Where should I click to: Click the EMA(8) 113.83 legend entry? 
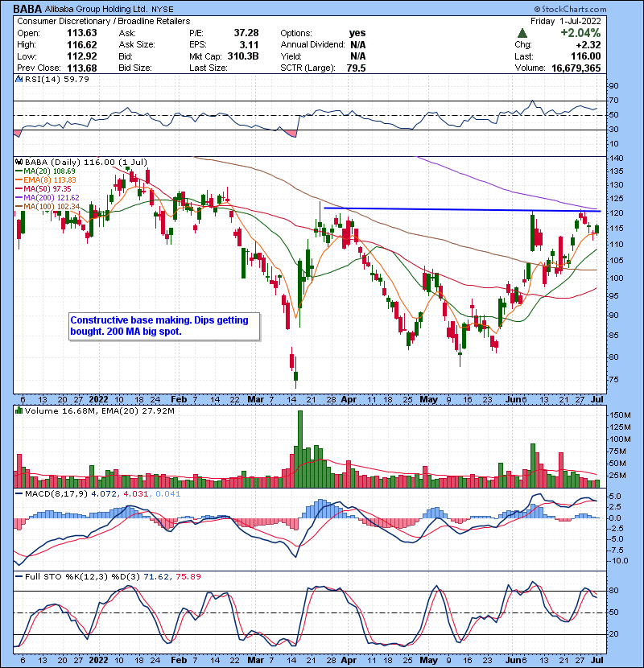(x=46, y=179)
